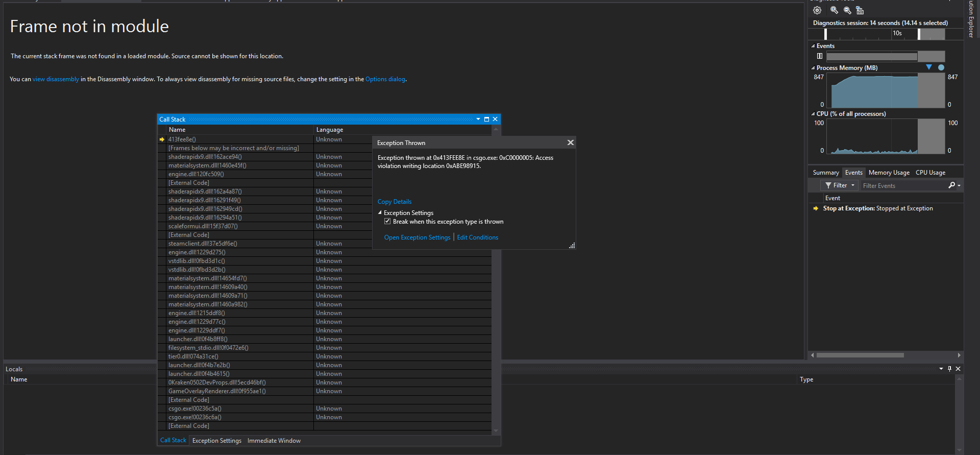Collapse the Exception Settings section

pyautogui.click(x=380, y=212)
